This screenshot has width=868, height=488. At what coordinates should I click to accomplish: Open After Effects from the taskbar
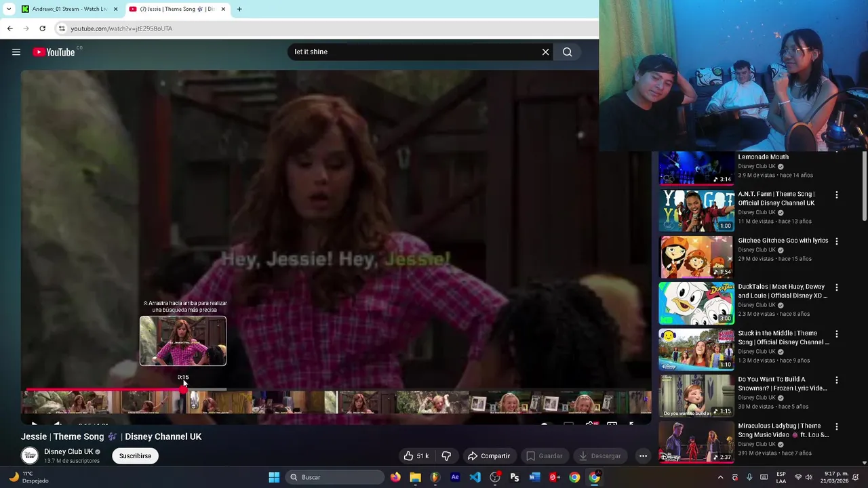click(455, 477)
